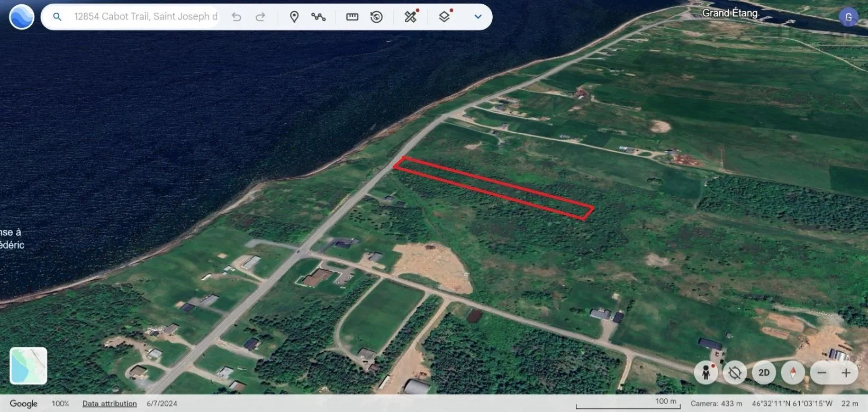
Task: Zoom in with the plus button
Action: [x=846, y=373]
